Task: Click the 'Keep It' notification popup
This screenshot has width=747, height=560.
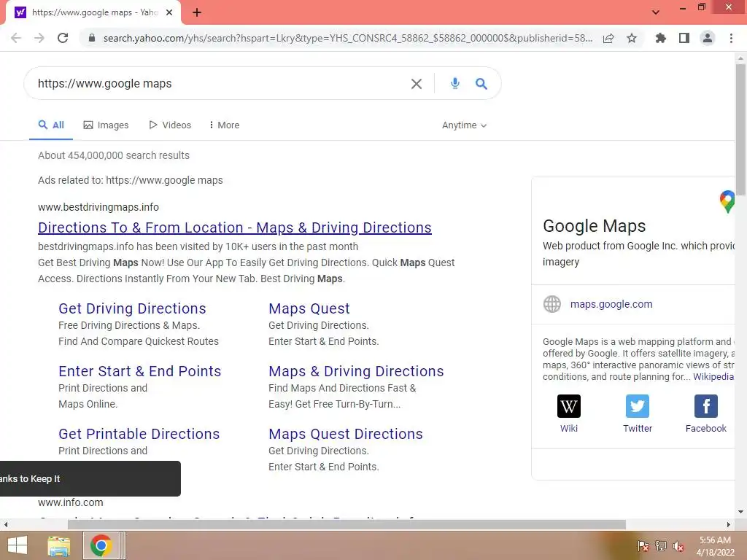Action: (90, 478)
